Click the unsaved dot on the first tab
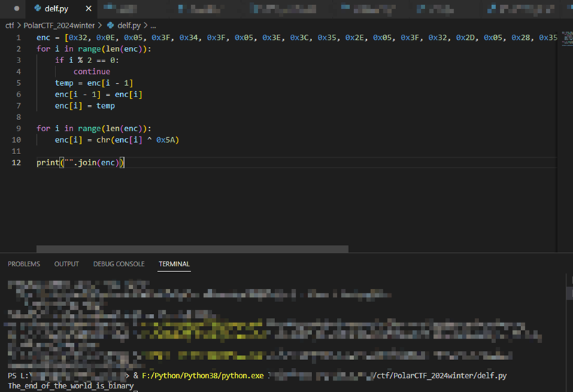 pos(16,9)
